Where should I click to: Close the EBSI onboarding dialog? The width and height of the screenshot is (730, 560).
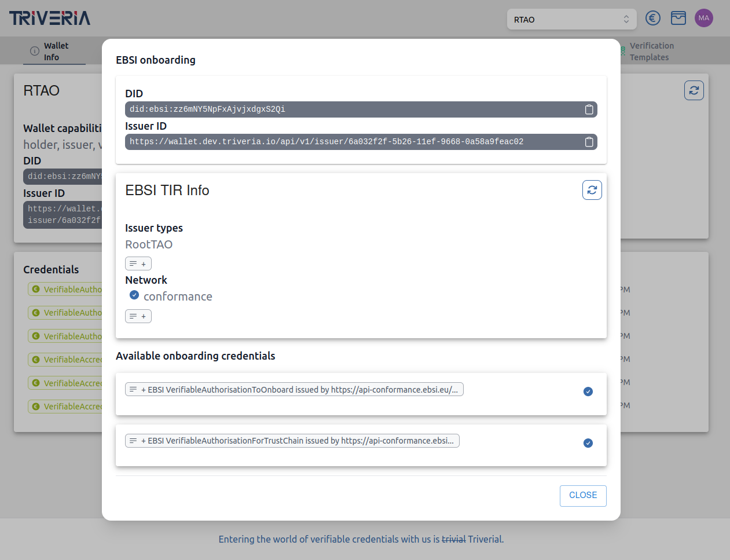(583, 496)
